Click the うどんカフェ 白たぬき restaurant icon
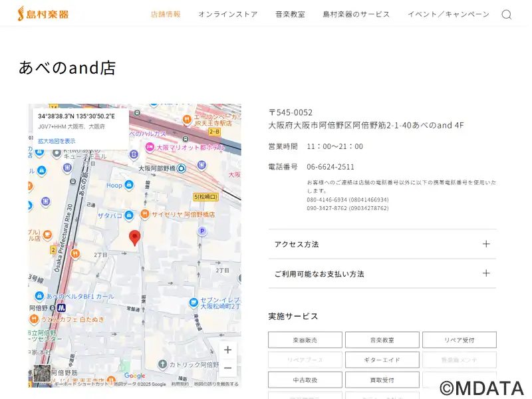Viewport: 532px width, 399px height. coord(34,319)
